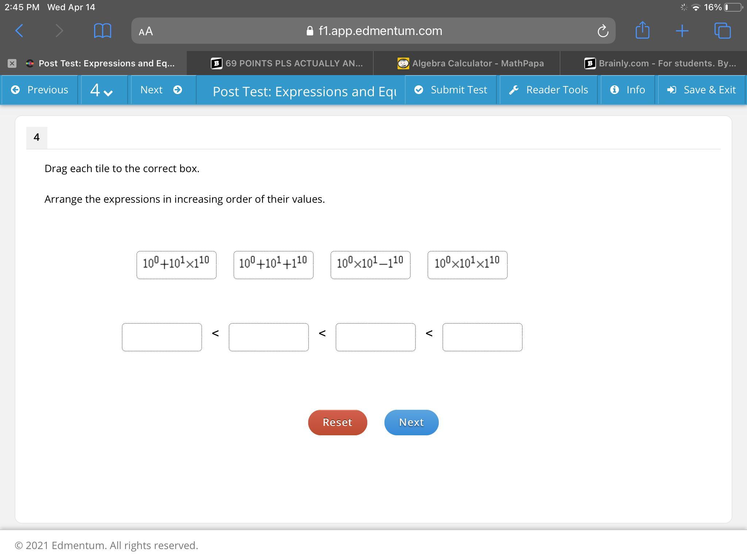747x560 pixels.
Task: Click Save & Exit
Action: click(x=701, y=90)
